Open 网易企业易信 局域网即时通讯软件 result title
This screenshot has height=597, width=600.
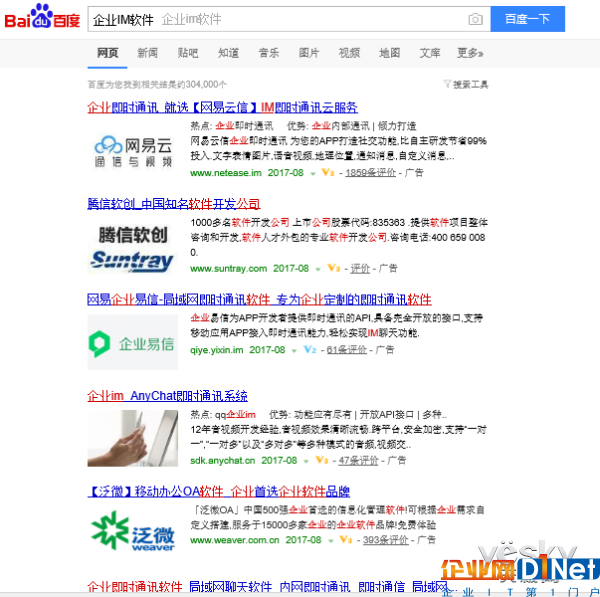pyautogui.click(x=259, y=299)
